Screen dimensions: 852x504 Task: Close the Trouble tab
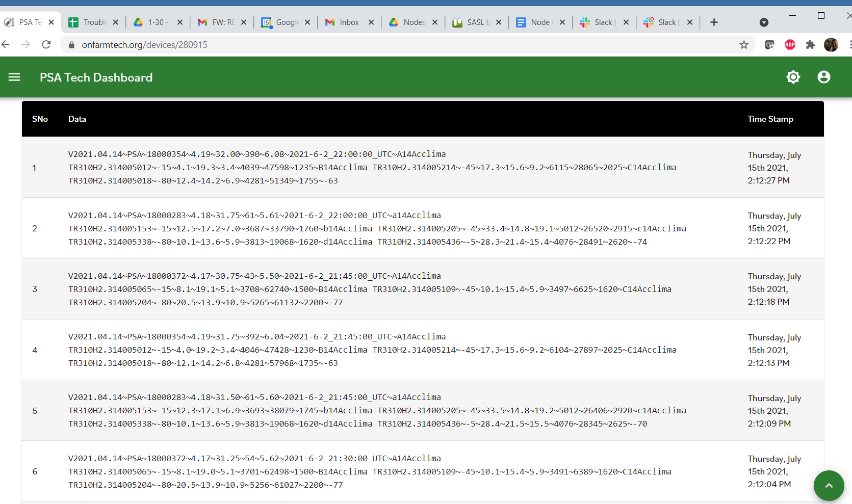tap(116, 22)
